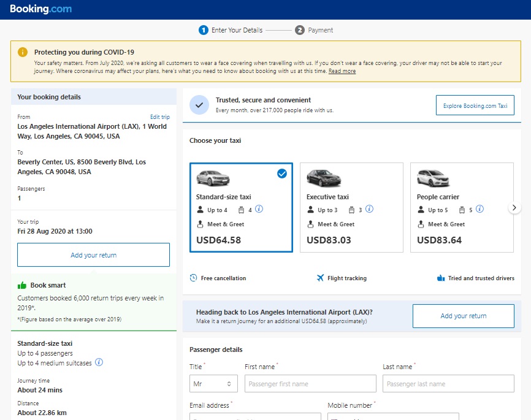Click the About 22.86 km distance

(42, 413)
